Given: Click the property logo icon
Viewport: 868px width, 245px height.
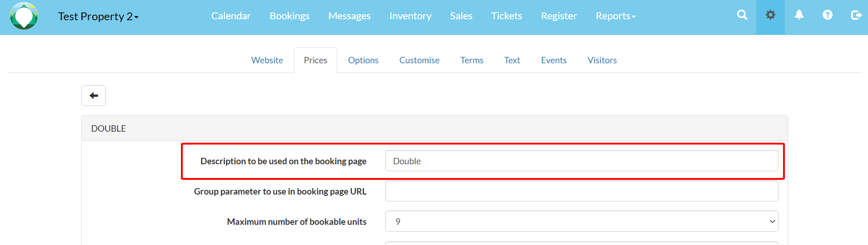Looking at the screenshot, I should pyautogui.click(x=24, y=16).
